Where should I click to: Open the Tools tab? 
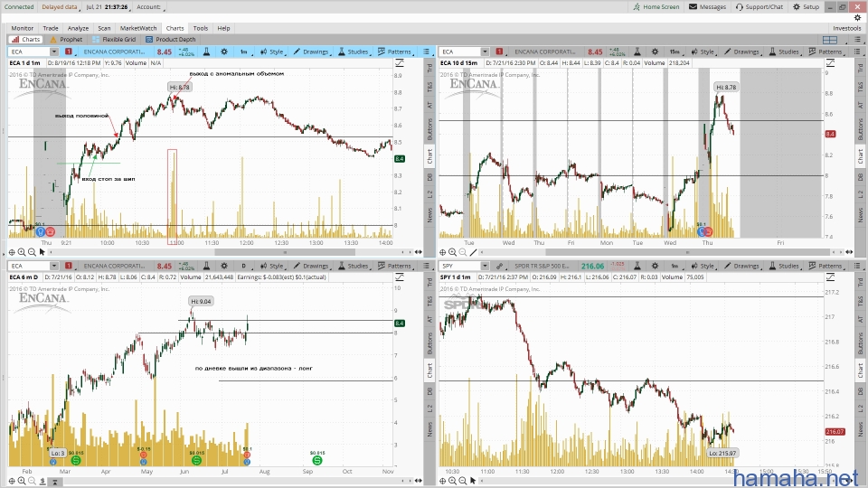pos(201,28)
